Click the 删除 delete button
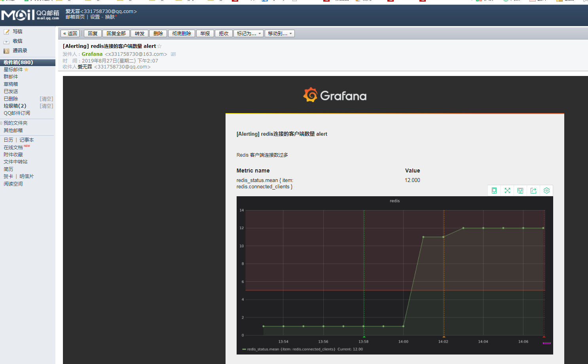This screenshot has width=588, height=364. click(158, 34)
